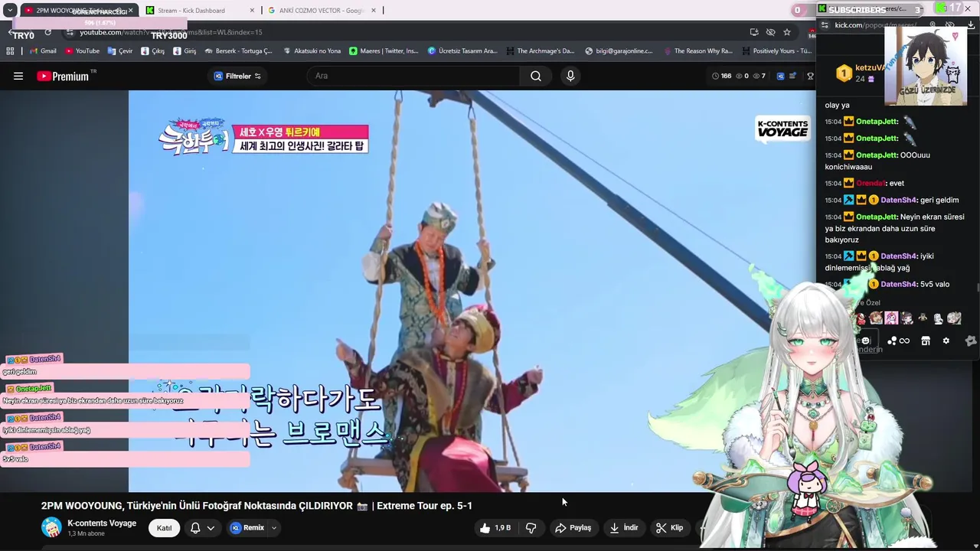Dislike the video with thumbs down

531,528
